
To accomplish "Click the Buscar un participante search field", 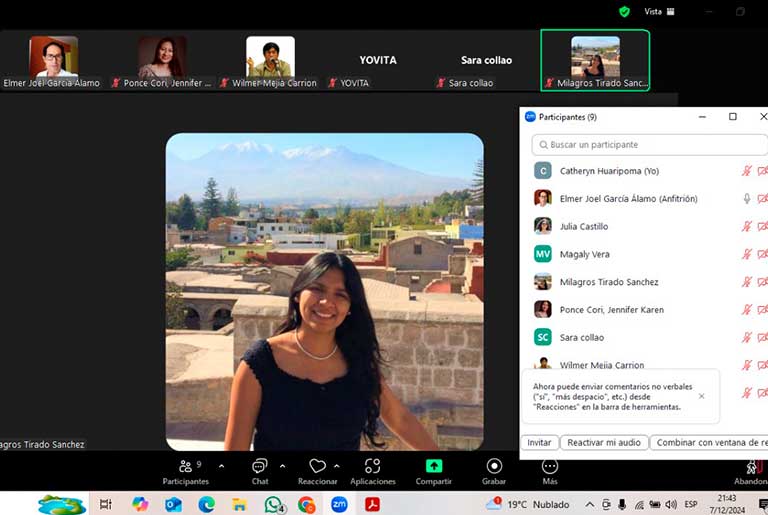I will 649,145.
